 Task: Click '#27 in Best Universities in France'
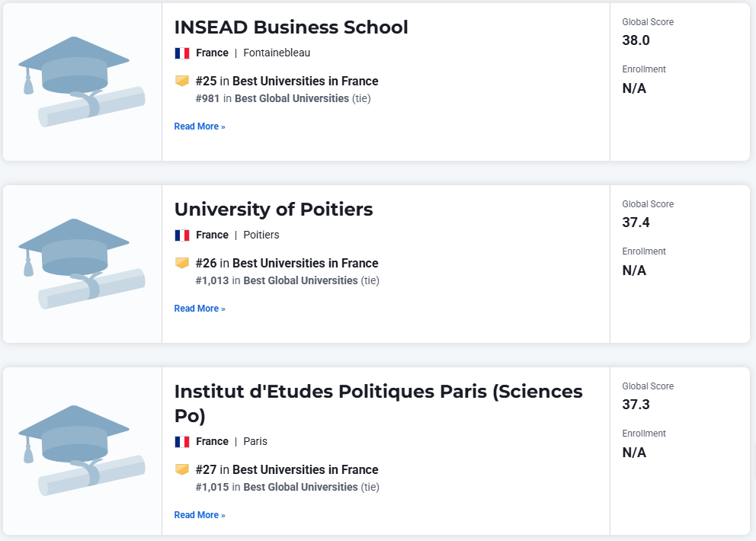(x=287, y=469)
